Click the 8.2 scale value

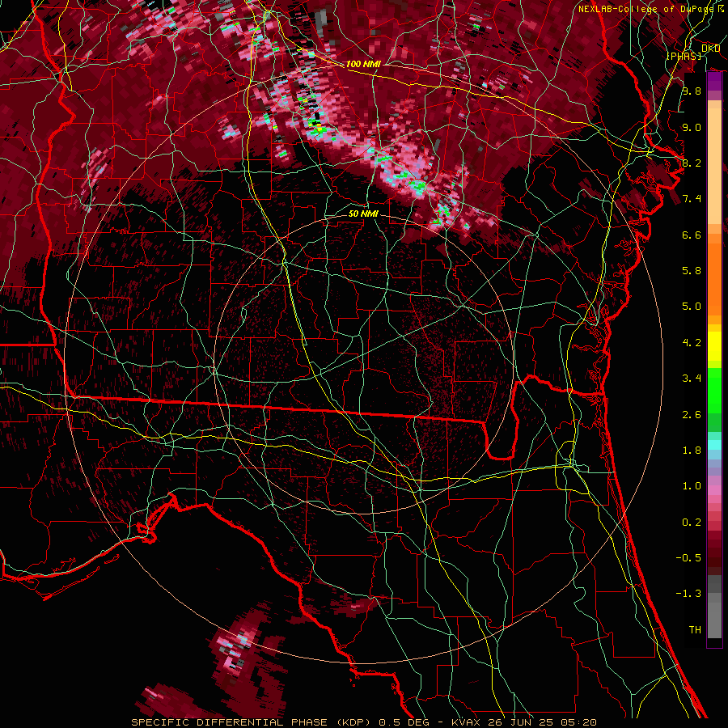[692, 163]
